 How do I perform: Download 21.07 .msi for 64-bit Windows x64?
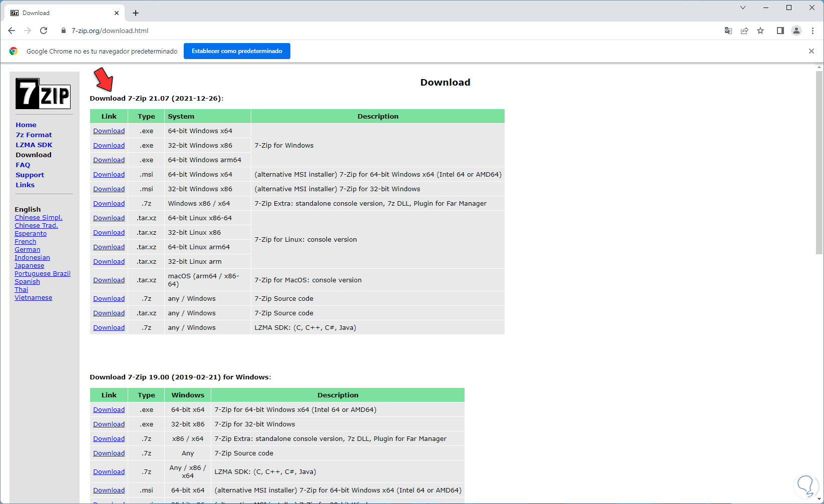tap(109, 175)
